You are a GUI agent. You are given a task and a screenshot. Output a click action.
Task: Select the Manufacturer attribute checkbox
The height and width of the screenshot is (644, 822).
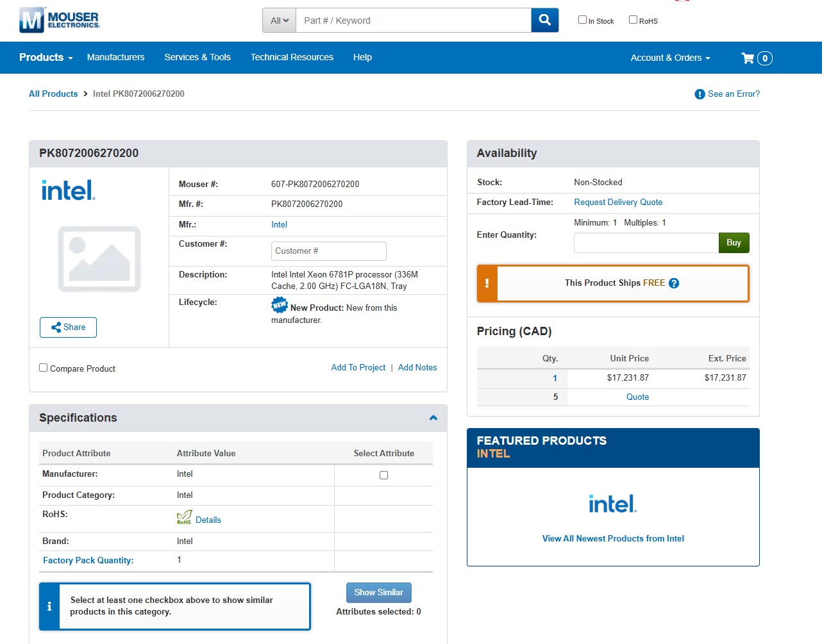click(383, 475)
